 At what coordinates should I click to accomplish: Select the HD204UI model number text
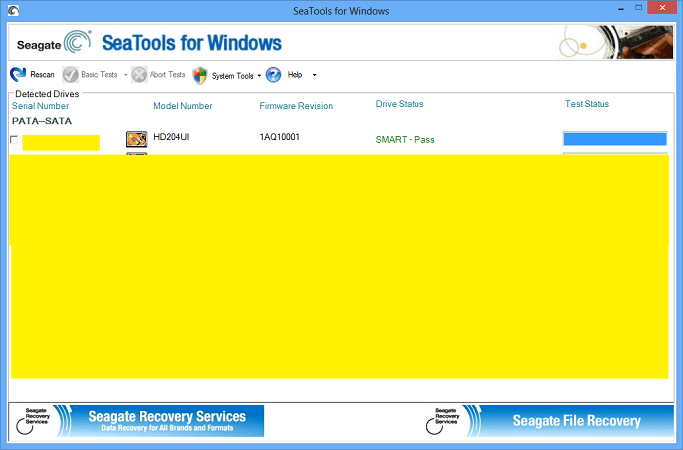171,137
